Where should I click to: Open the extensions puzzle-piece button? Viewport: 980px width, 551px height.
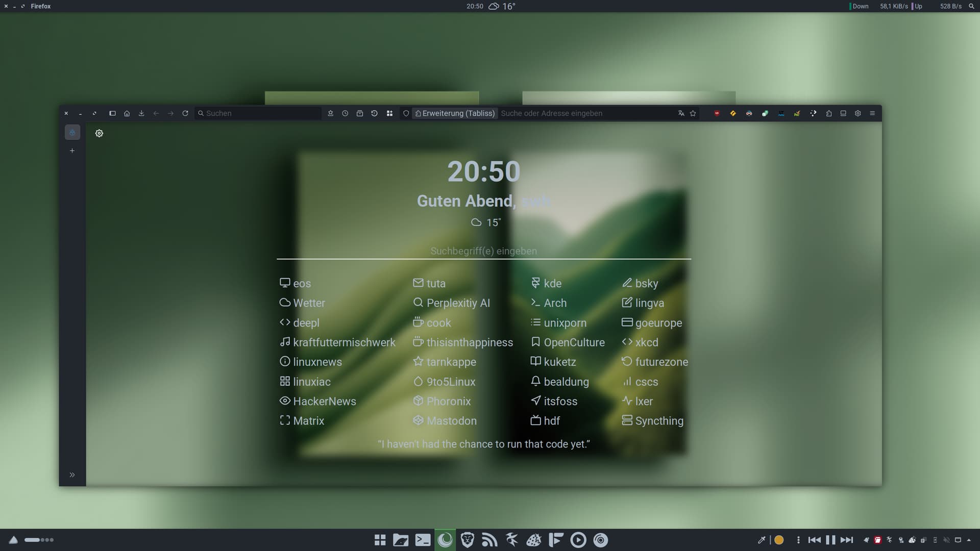[x=829, y=113]
